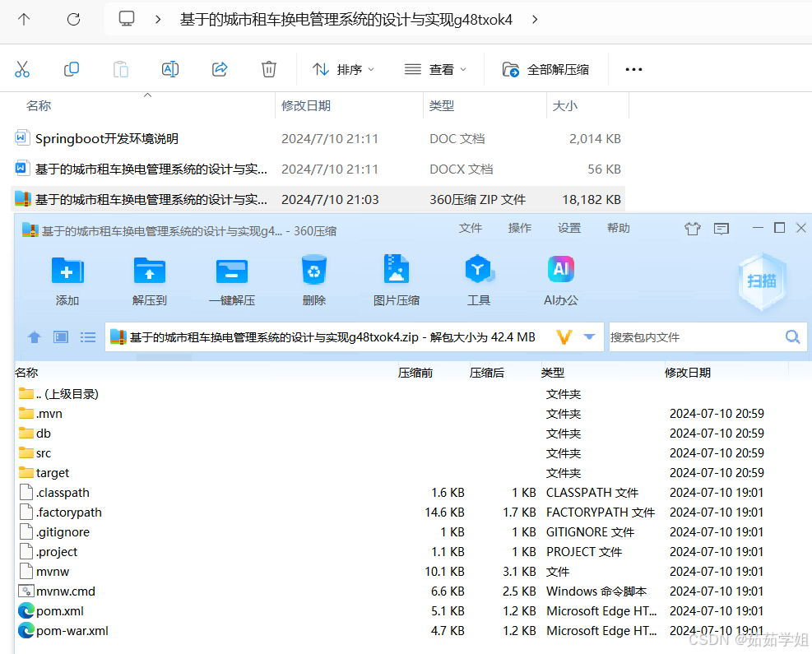Viewport: 812px width, 654px height.
Task: Select the 56 KB DOCX document
Action: 318,169
